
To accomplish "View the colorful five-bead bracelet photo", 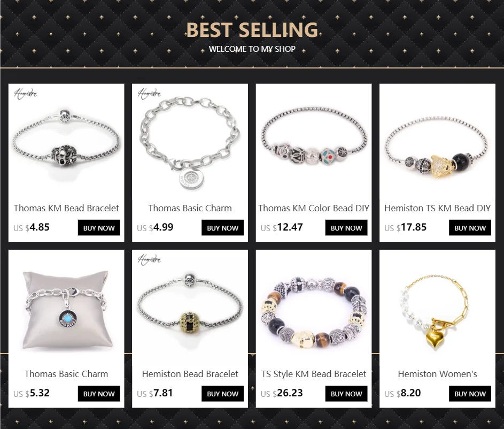I will pos(314,142).
